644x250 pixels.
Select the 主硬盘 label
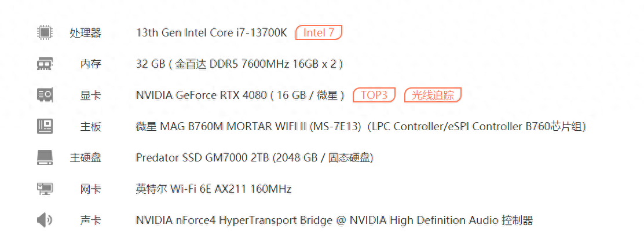[86, 157]
